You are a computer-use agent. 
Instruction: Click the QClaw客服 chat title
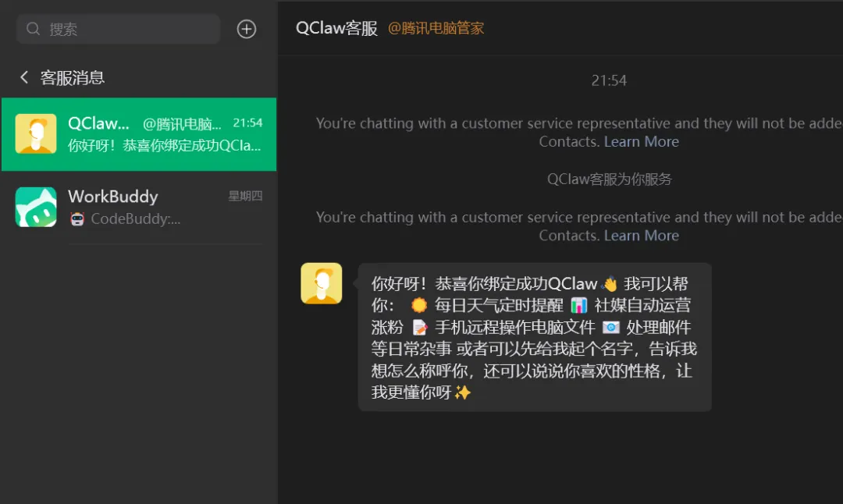pos(336,28)
